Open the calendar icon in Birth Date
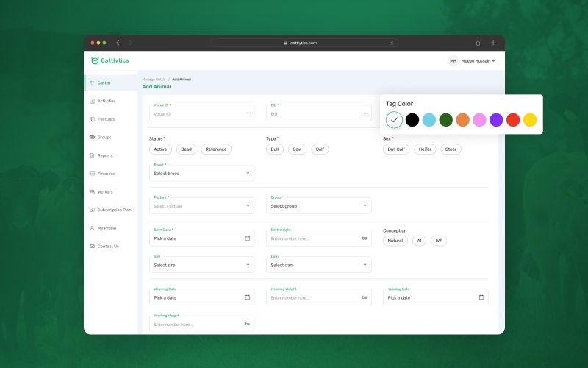The image size is (588, 368). 247,238
